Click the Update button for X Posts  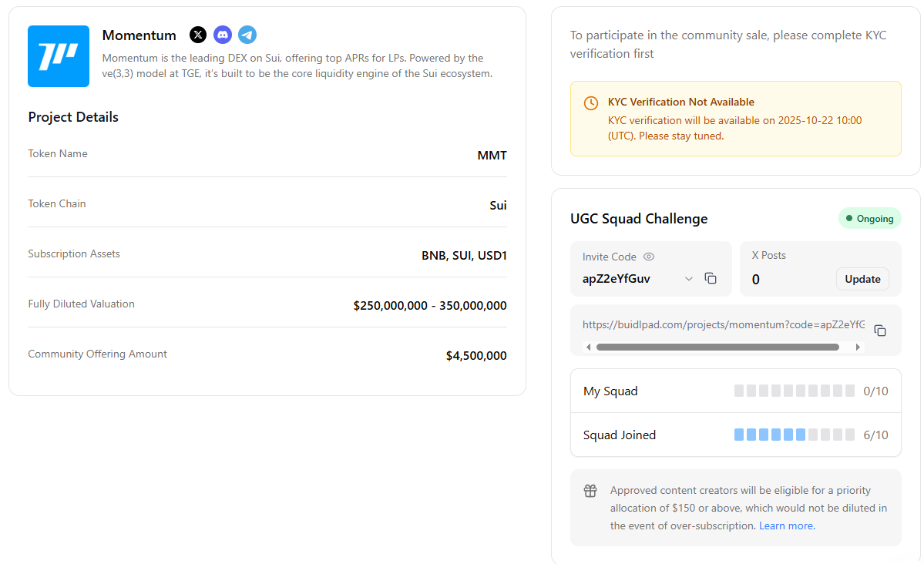pyautogui.click(x=862, y=279)
